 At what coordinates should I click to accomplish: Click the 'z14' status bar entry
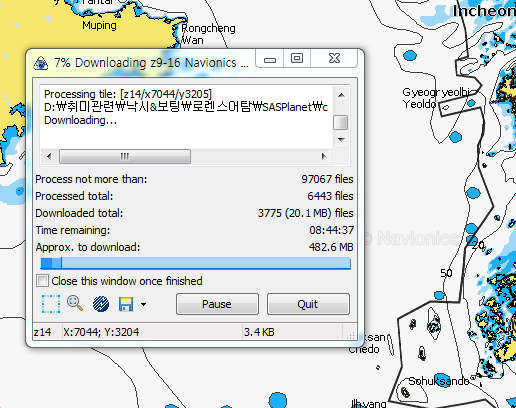[x=42, y=332]
